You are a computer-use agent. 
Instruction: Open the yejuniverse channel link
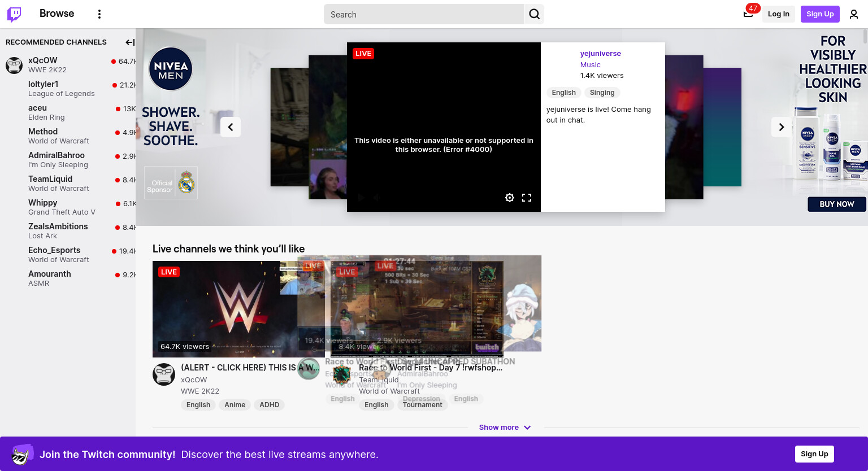tap(601, 54)
